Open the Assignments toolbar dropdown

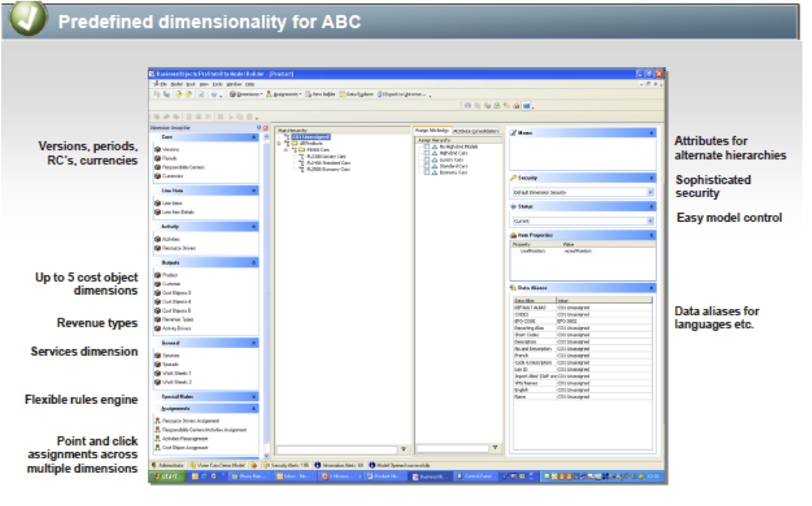point(283,95)
